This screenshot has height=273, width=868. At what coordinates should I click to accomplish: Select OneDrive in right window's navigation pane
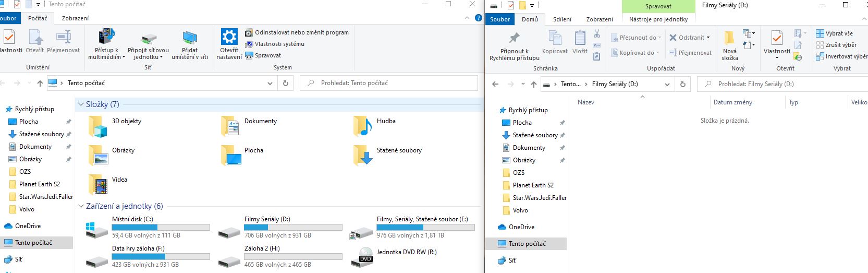[521, 227]
